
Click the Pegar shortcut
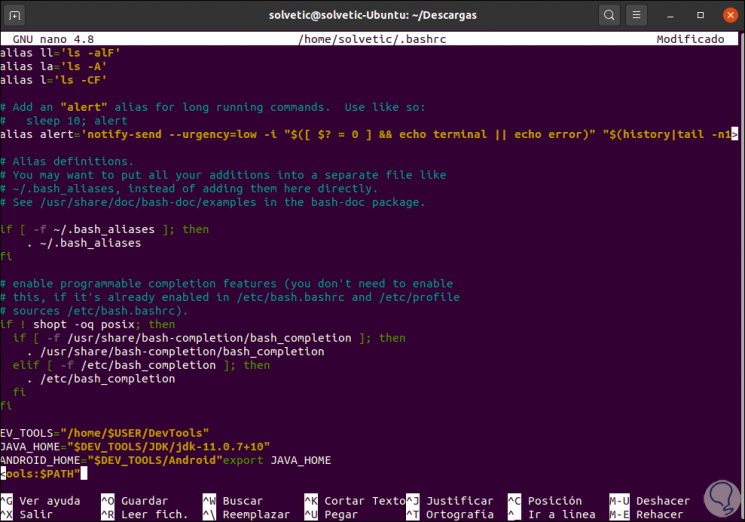click(x=331, y=514)
